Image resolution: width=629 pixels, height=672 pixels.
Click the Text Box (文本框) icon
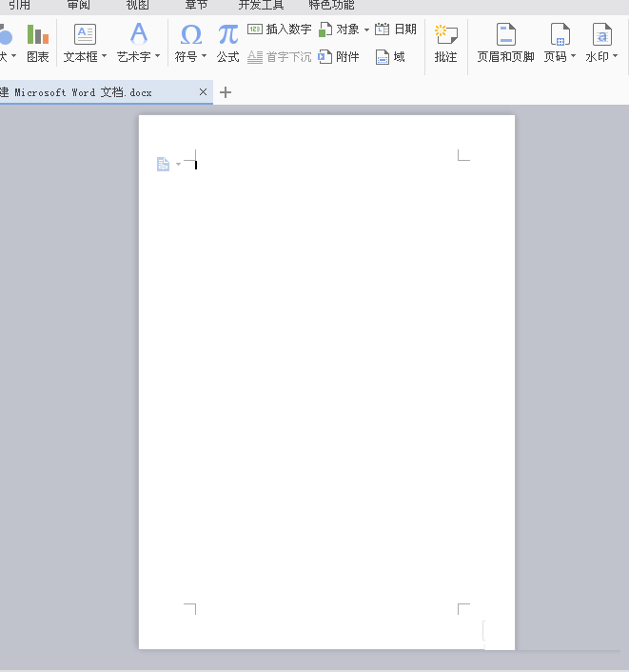pos(85,35)
